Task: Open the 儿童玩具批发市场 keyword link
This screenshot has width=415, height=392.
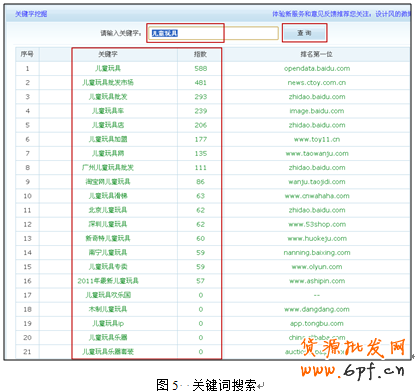Action: (108, 82)
